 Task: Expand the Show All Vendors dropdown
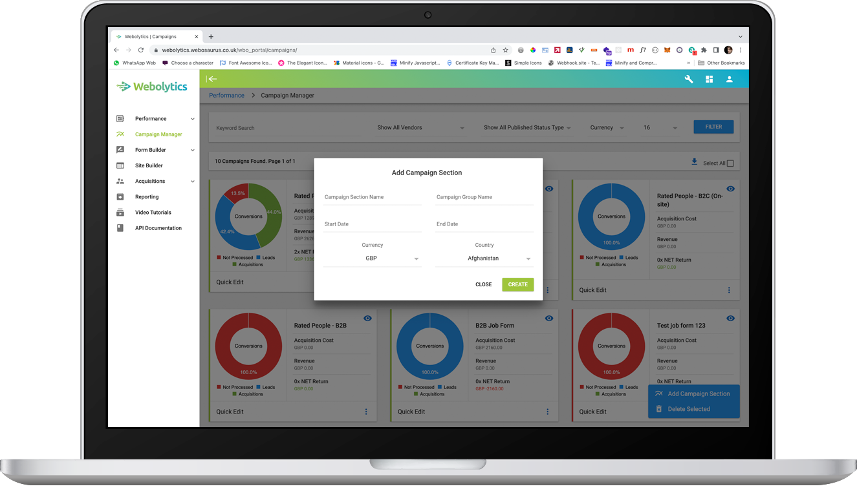point(421,128)
